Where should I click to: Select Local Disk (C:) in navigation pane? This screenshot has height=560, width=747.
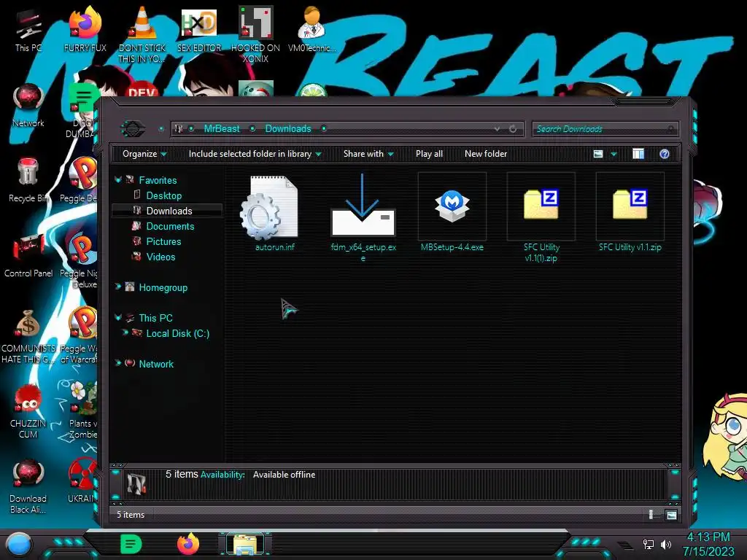178,333
